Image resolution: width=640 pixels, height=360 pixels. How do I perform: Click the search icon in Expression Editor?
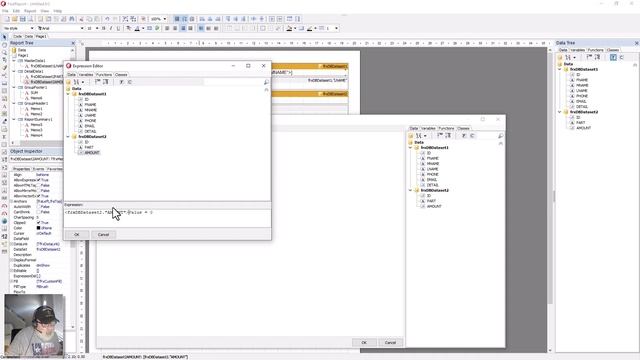(266, 82)
